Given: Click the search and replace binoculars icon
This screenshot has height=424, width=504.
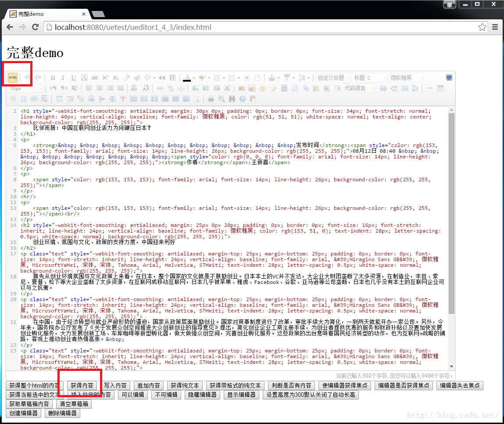Looking at the screenshot, I should pyautogui.click(x=232, y=99).
